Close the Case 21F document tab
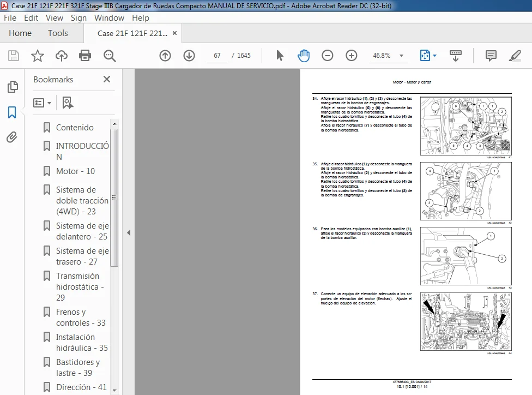 pos(175,33)
